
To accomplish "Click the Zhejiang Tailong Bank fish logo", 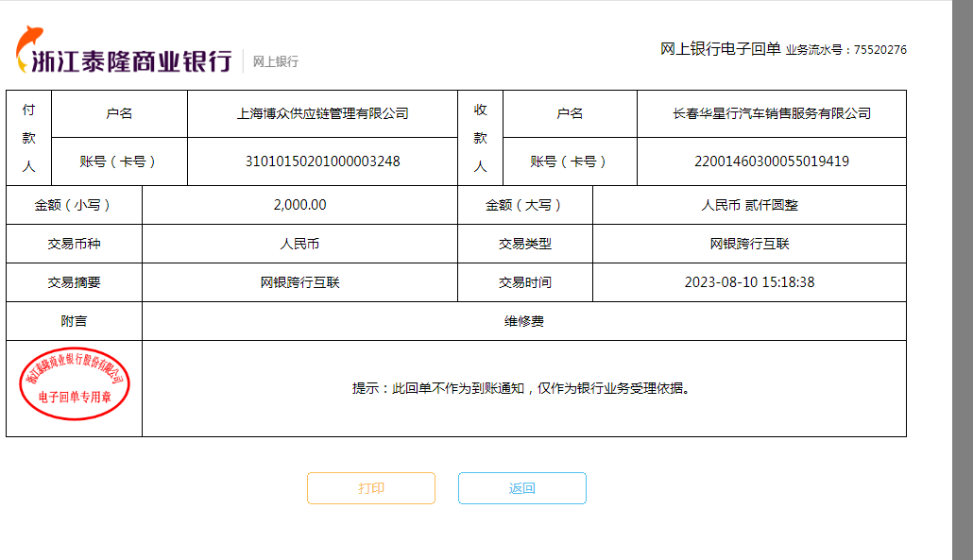I will click(27, 49).
